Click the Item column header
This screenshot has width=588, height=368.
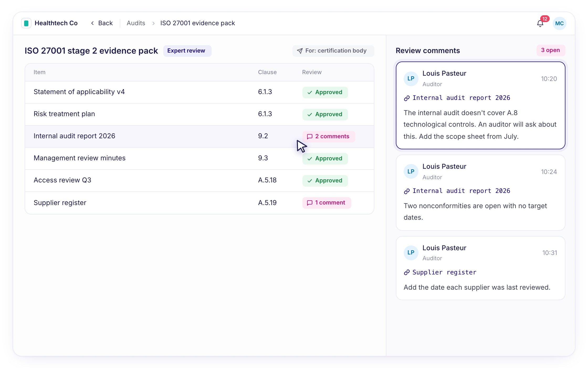[x=39, y=72]
